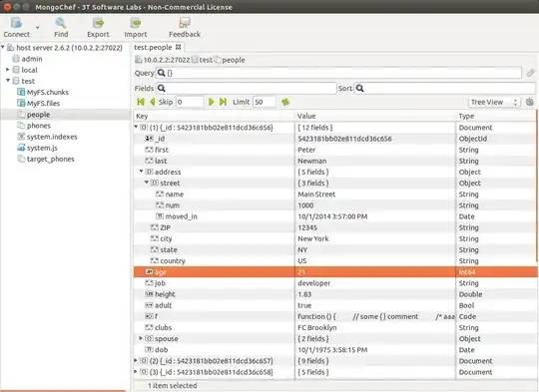Click the Skip value field
The width and height of the screenshot is (539, 392).
(190, 102)
